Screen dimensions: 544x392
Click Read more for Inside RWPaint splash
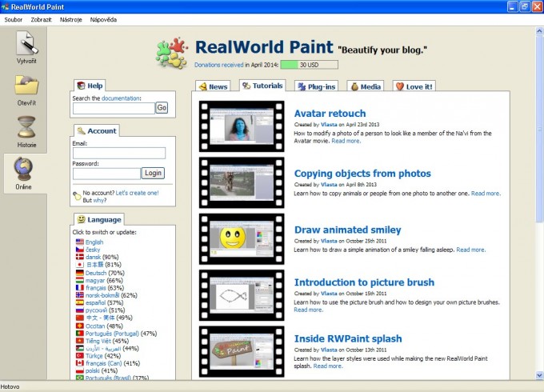click(328, 366)
